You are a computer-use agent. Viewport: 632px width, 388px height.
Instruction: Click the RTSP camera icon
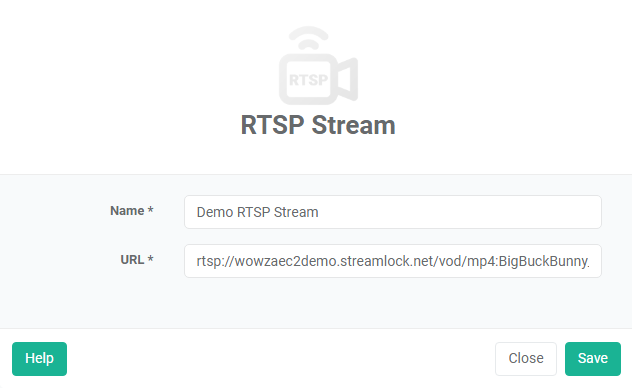pos(318,66)
